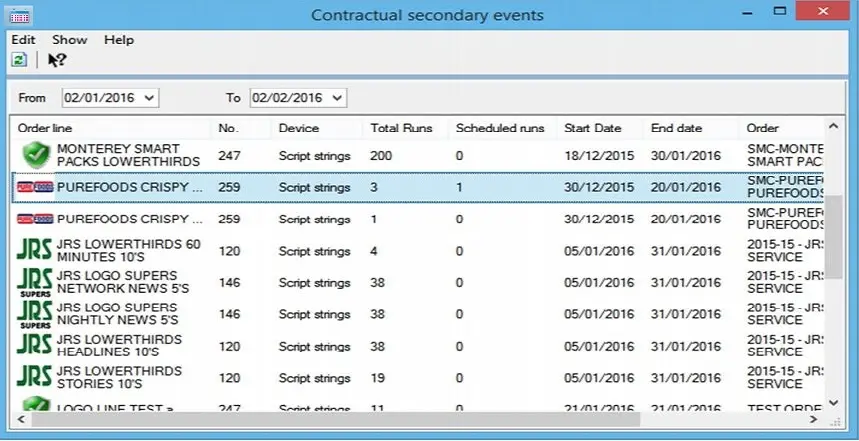Image resolution: width=859 pixels, height=441 pixels.
Task: Click the application icon in the title bar
Action: tap(20, 15)
